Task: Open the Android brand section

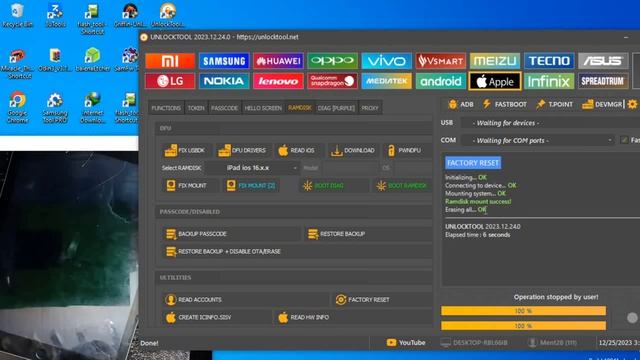Action: click(440, 81)
